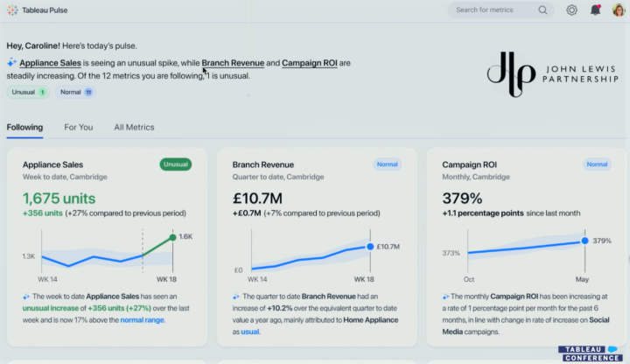Screen dimensions: 630x364
Task: Click the '+356 units' change text
Action: point(43,213)
